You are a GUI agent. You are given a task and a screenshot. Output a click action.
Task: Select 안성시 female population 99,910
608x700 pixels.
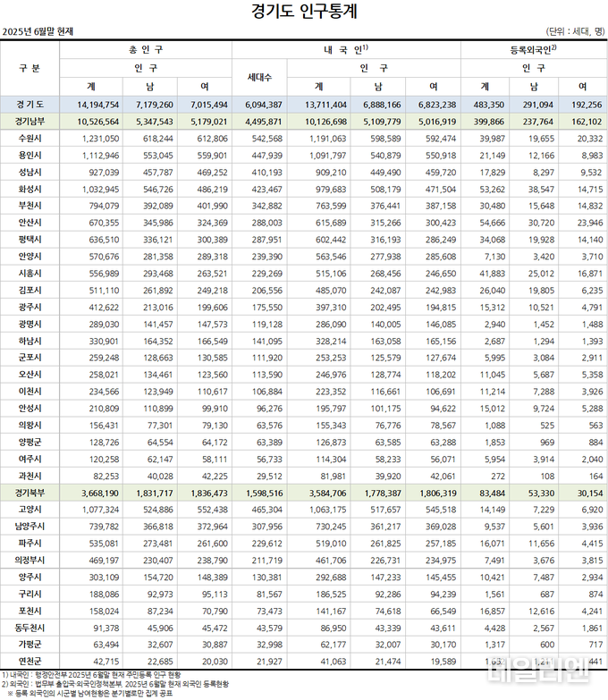point(215,409)
